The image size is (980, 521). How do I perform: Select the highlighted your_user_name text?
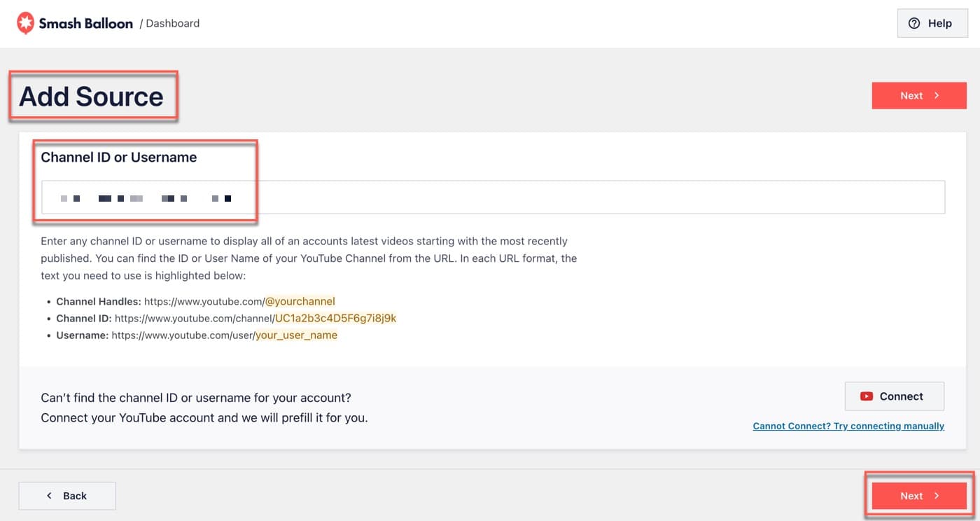pos(296,335)
